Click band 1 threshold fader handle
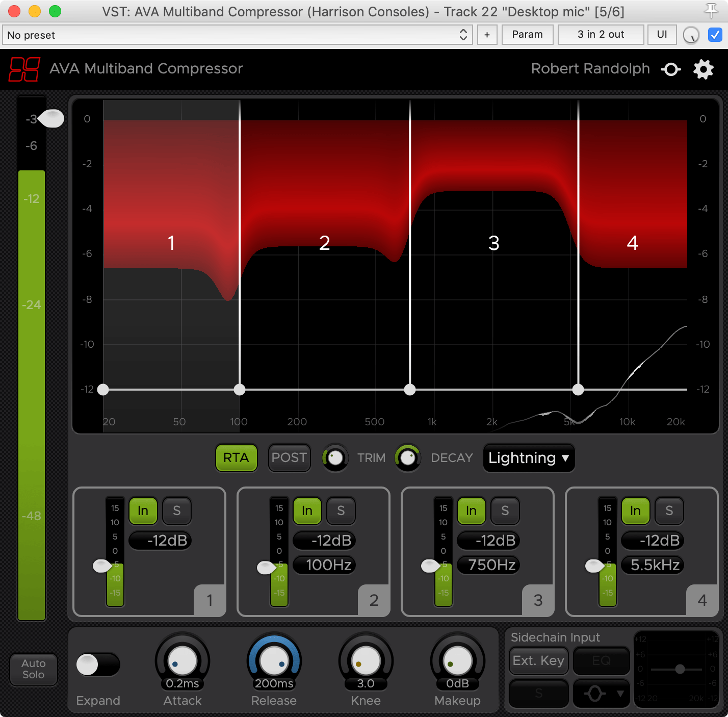 (102, 566)
